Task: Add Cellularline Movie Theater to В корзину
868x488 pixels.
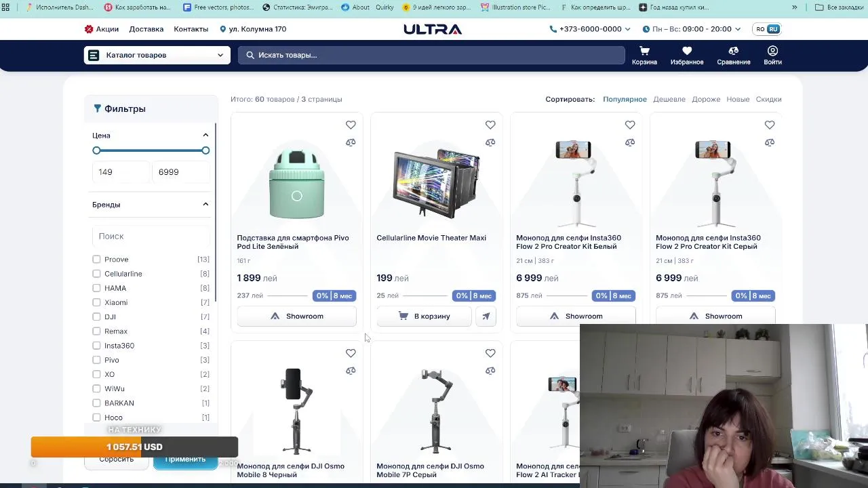Action: tap(424, 316)
